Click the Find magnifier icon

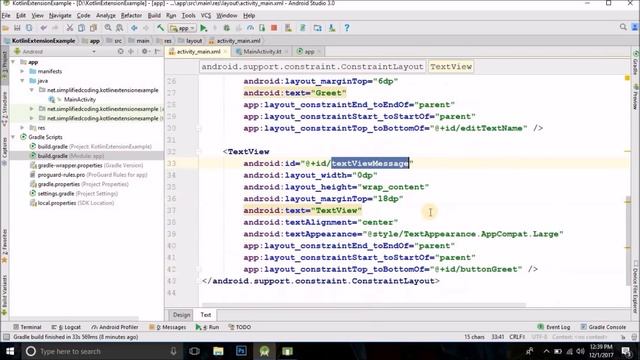click(108, 28)
